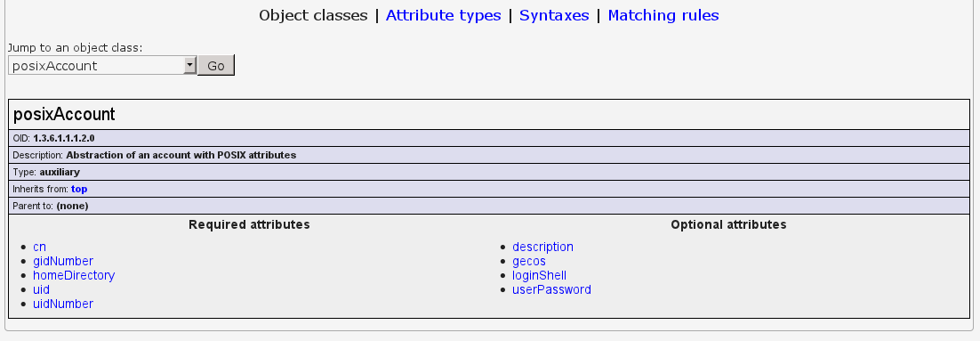Switch to the Syntaxes tab
Viewport: 980px width, 341px height.
click(554, 16)
